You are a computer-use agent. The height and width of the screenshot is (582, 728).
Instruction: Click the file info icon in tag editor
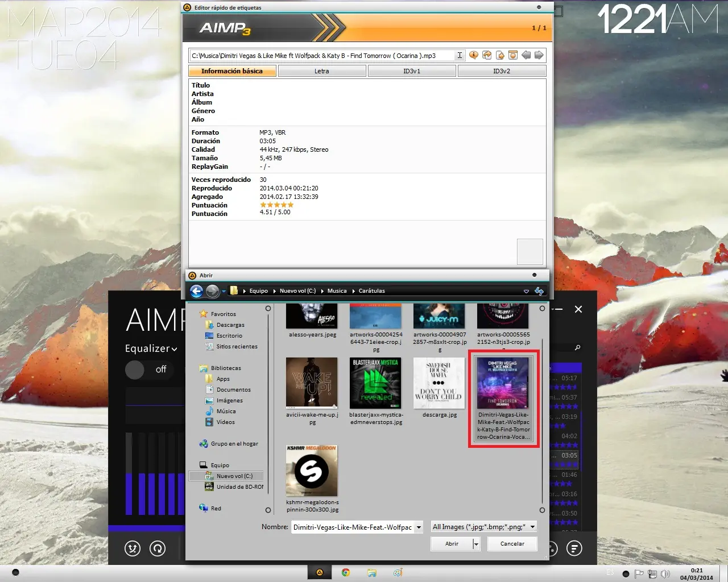473,55
